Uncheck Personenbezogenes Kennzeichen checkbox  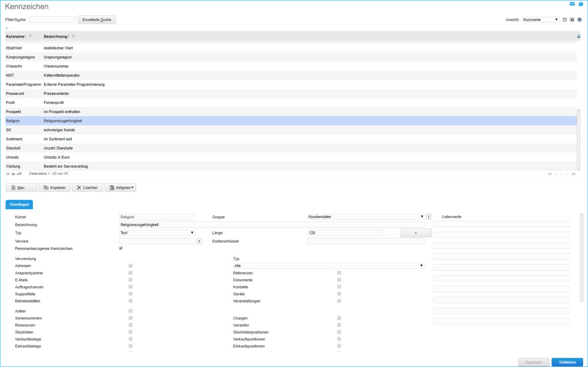121,248
